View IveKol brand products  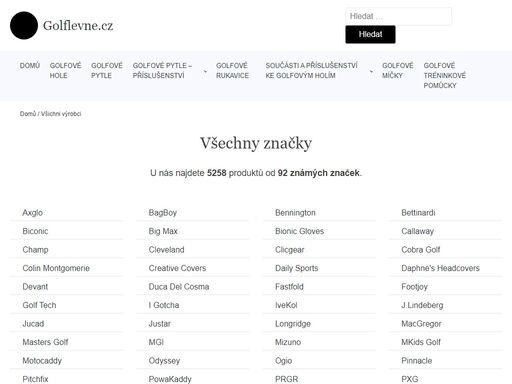(x=286, y=305)
